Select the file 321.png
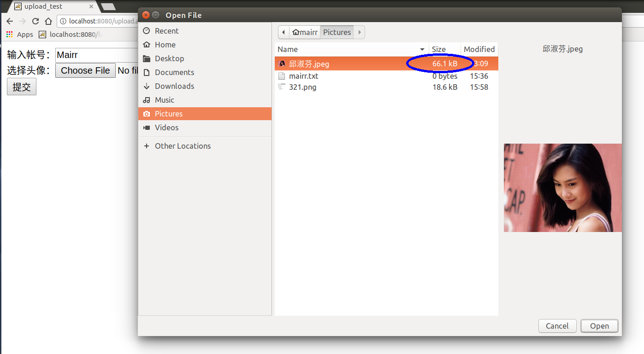Screen dimensions: 644x354 click(386, 87)
